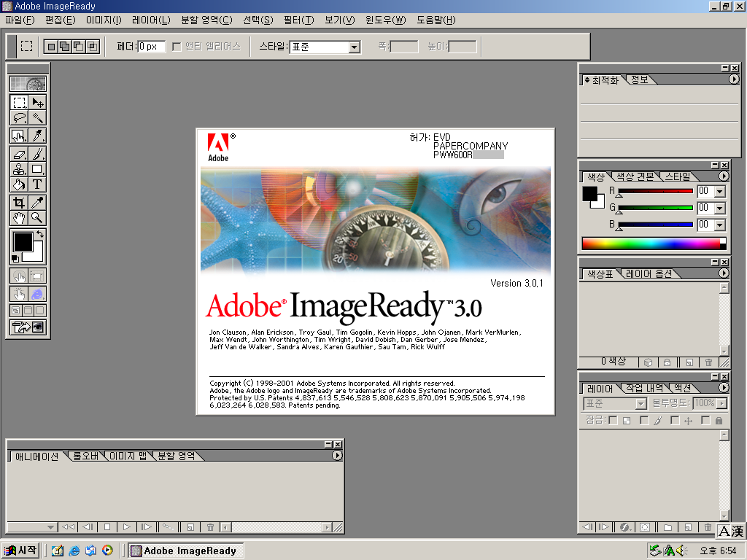Open the G value dropdown arrow
Screen dimensions: 747x560
[x=720, y=208]
